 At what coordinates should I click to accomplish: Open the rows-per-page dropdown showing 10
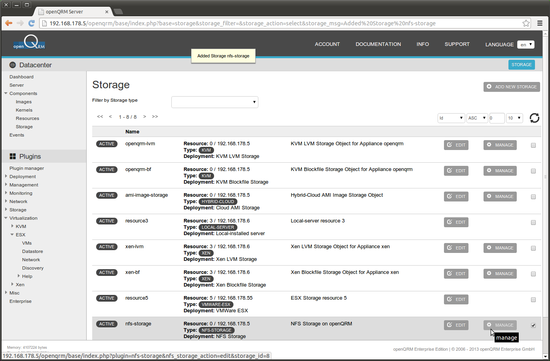[x=514, y=118]
